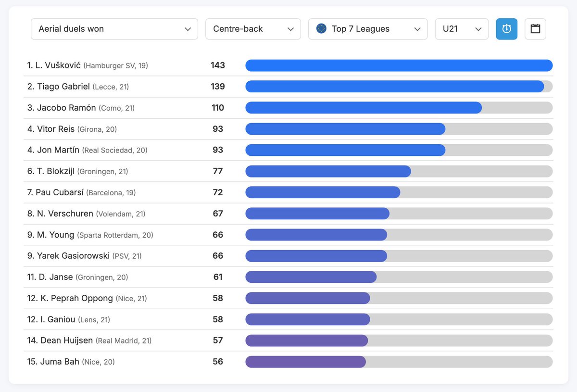The height and width of the screenshot is (392, 577).
Task: Click Jacobo Ramón's progress bar
Action: point(399,108)
